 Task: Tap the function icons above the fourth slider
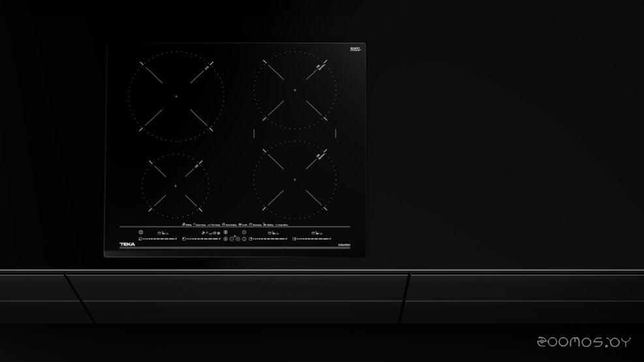pyautogui.click(x=317, y=233)
